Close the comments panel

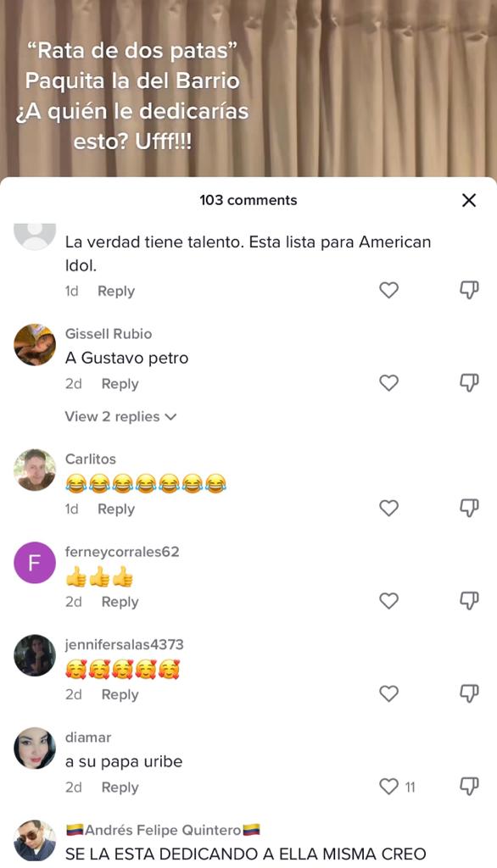point(469,200)
